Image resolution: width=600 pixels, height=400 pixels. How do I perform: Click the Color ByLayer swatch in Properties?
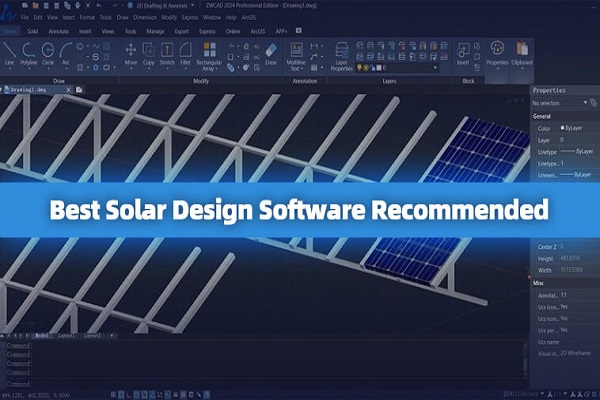coord(562,128)
